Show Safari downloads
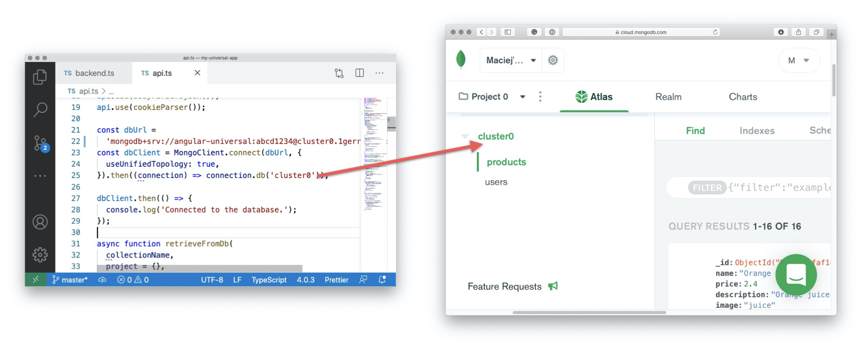Screen dimensions: 868x351 click(x=781, y=32)
